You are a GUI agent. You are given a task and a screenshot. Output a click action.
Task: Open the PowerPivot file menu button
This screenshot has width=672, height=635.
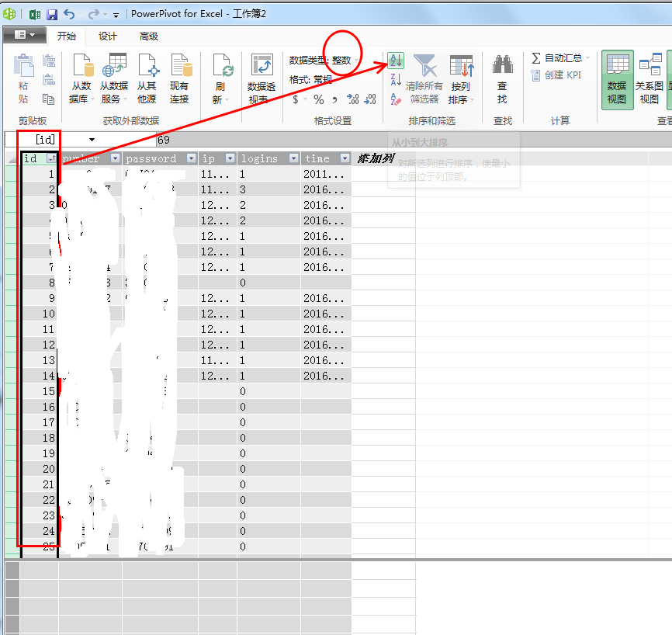24,35
